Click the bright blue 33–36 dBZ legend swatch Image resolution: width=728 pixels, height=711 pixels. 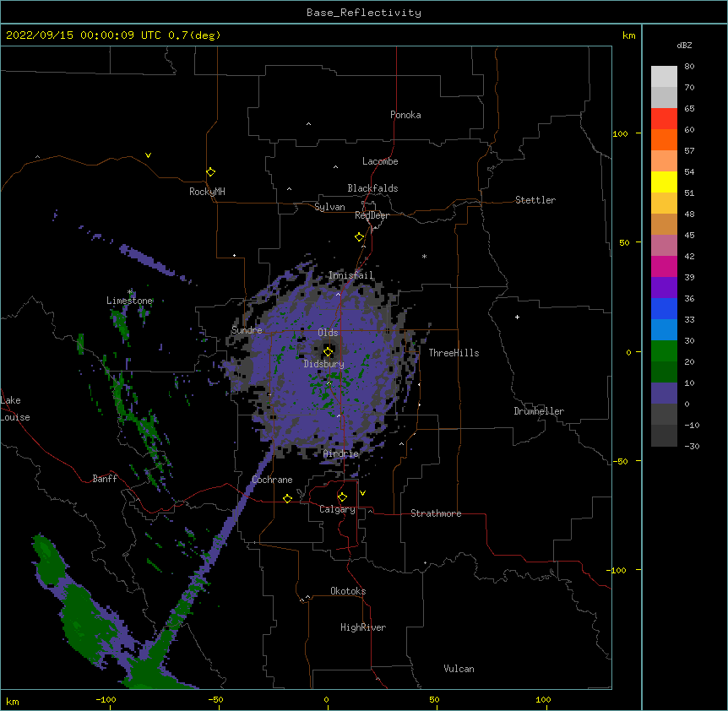pos(664,308)
